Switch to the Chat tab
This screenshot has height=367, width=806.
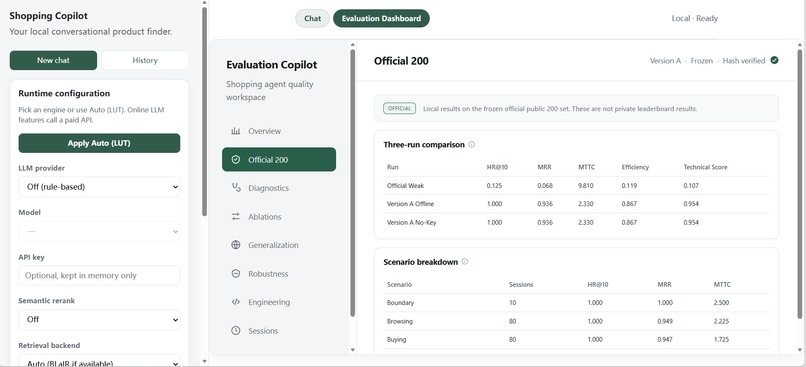point(313,19)
